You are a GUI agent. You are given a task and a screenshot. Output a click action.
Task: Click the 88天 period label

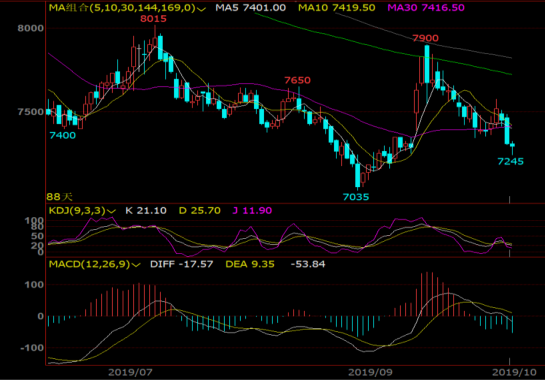(x=59, y=197)
